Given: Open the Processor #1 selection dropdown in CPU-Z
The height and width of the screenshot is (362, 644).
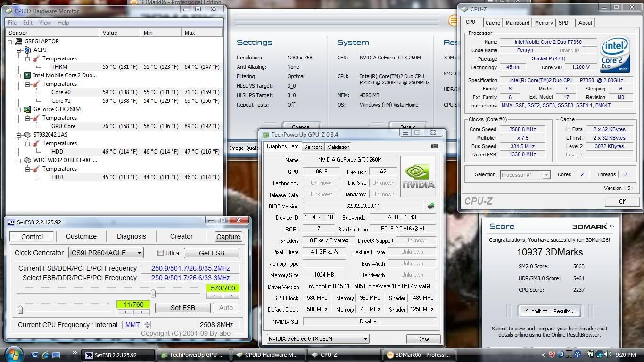Looking at the screenshot, I should click(x=546, y=175).
